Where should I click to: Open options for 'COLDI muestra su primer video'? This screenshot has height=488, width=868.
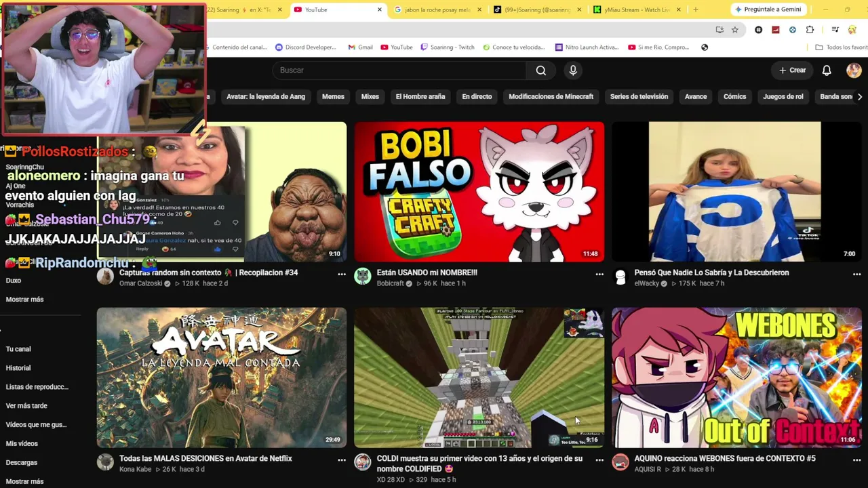pyautogui.click(x=599, y=460)
